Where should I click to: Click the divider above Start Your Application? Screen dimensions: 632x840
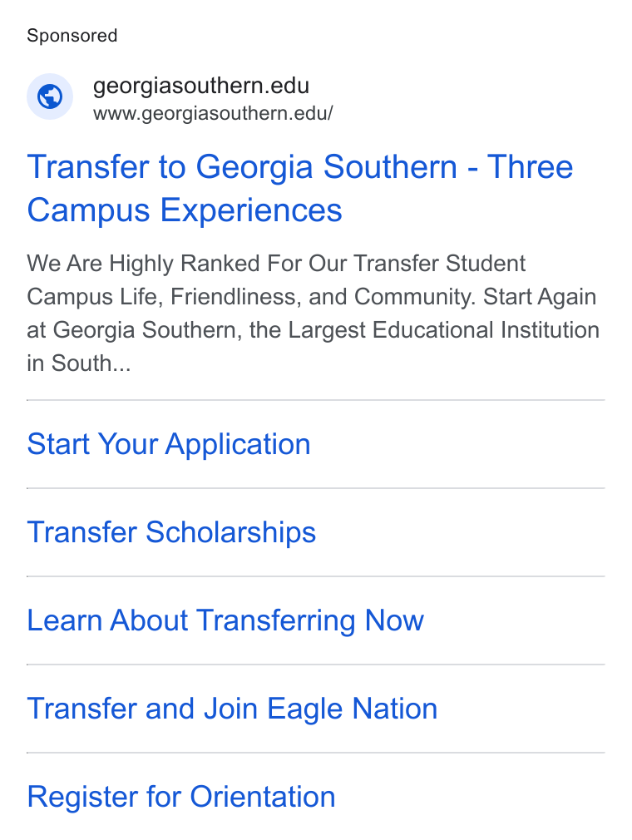click(x=316, y=400)
